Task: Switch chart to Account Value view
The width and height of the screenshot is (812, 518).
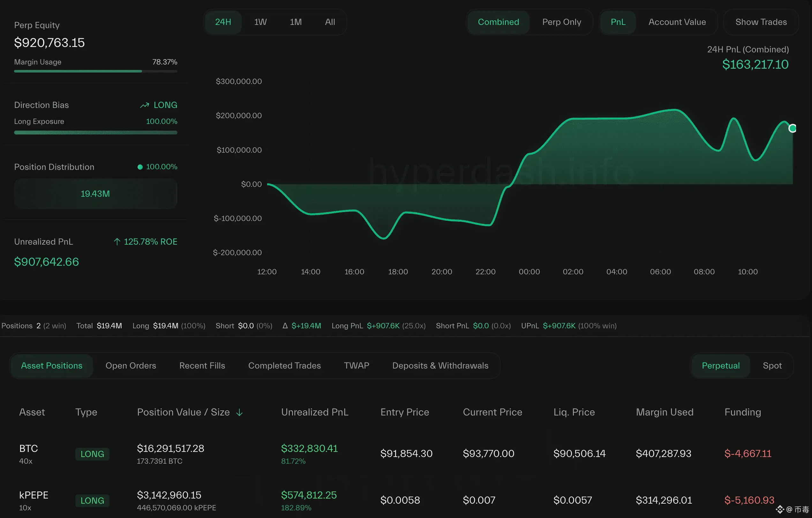Action: tap(677, 22)
